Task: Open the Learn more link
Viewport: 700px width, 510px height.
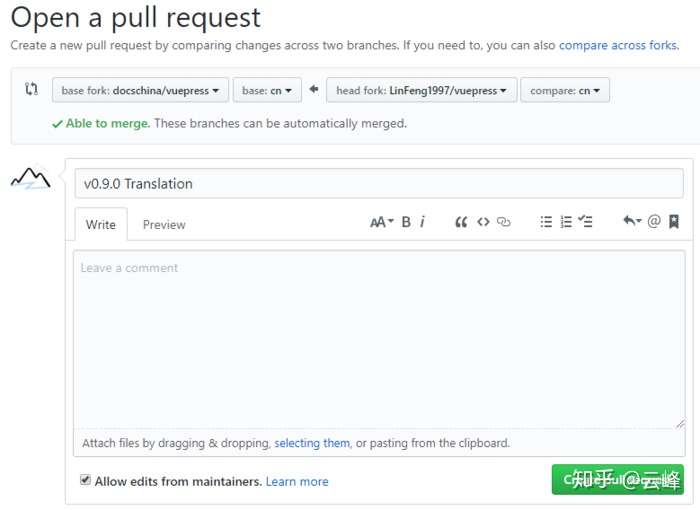Action: [297, 481]
